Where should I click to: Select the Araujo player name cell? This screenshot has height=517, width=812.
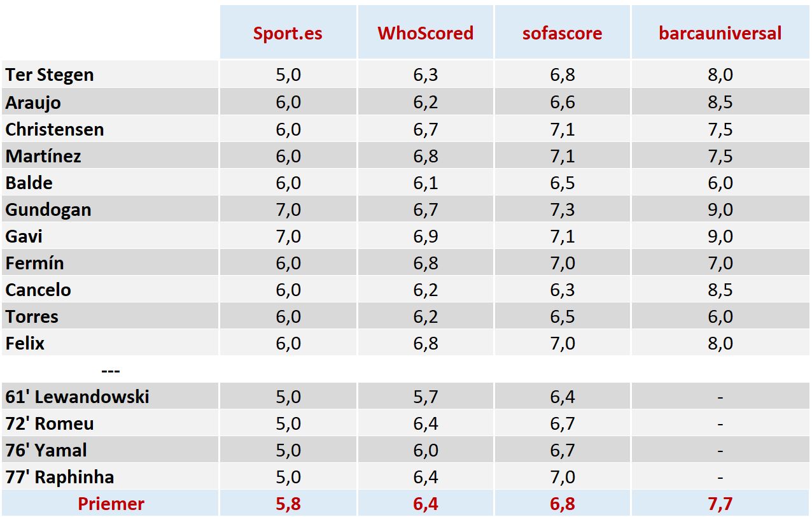click(x=33, y=103)
